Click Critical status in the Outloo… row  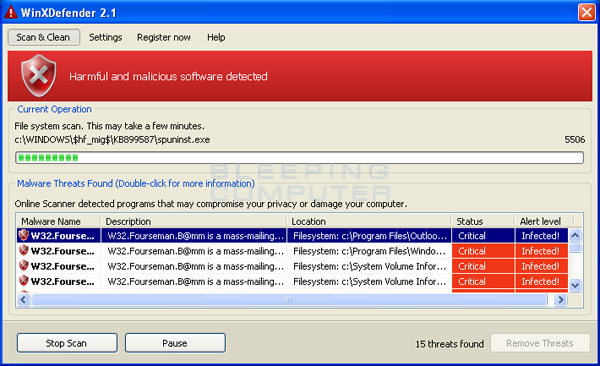(x=483, y=236)
